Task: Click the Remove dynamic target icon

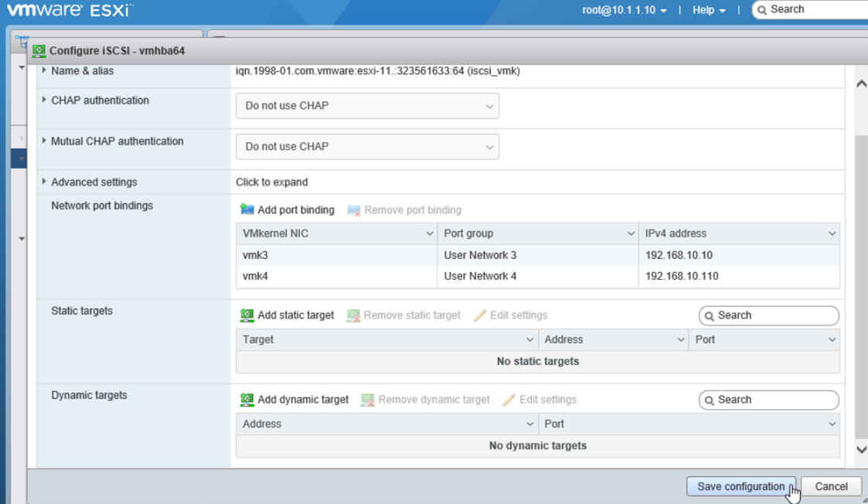Action: coord(368,400)
